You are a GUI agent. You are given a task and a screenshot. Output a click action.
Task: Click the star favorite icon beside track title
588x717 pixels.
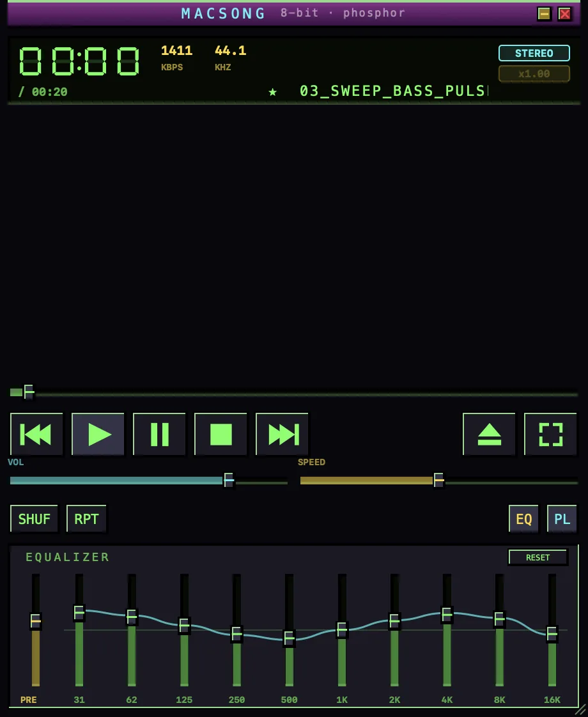pos(272,92)
